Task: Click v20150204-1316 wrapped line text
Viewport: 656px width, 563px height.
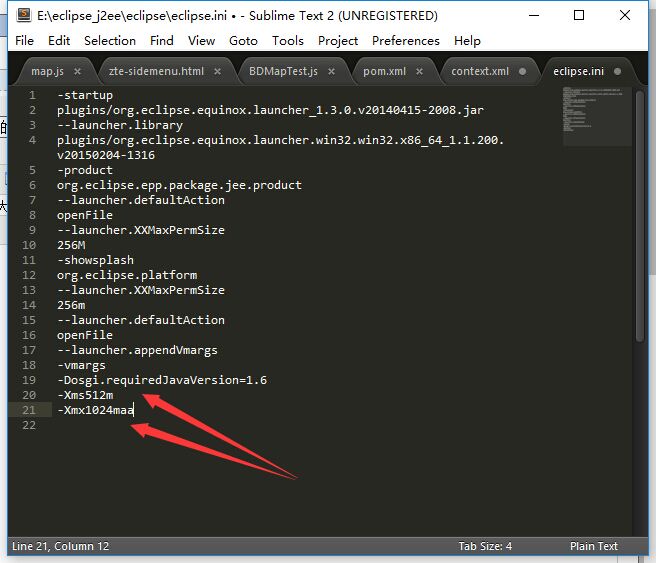Action: click(x=106, y=155)
